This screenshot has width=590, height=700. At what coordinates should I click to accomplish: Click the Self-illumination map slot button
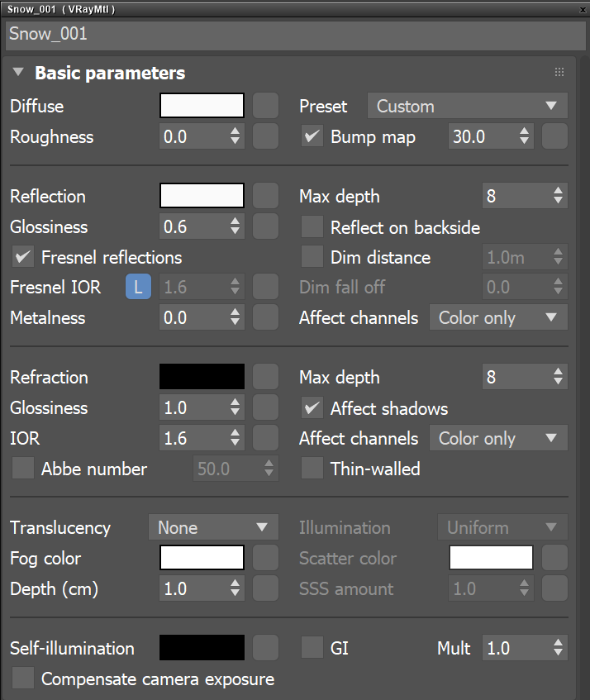[265, 648]
